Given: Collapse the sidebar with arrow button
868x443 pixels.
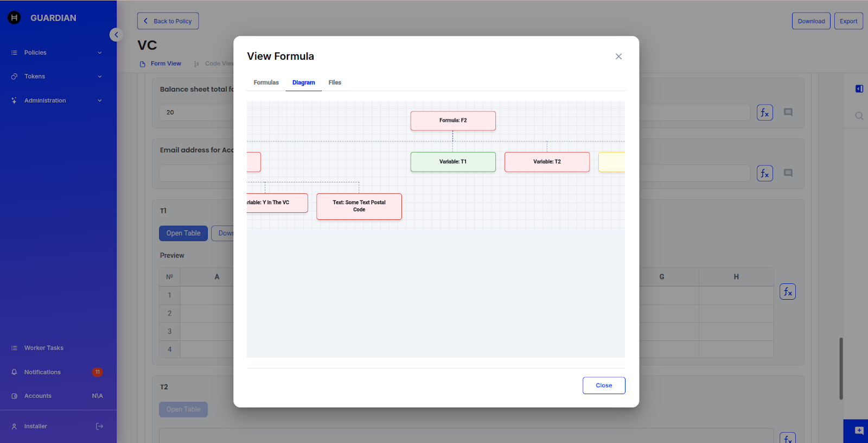Looking at the screenshot, I should (x=116, y=35).
